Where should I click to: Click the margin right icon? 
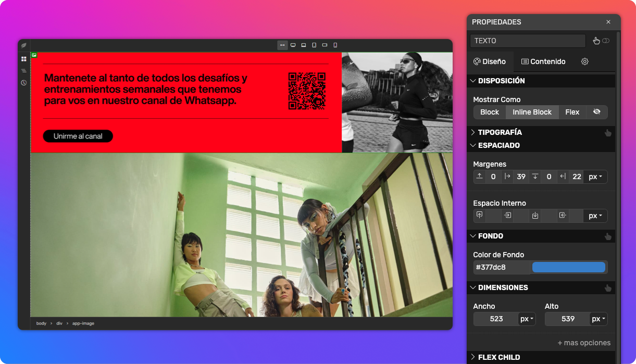[507, 177]
